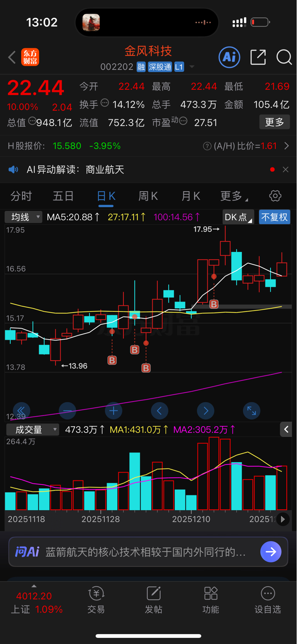Tap the 换手 info icon
Viewport: 297px width, 644px height.
pyautogui.click(x=105, y=103)
